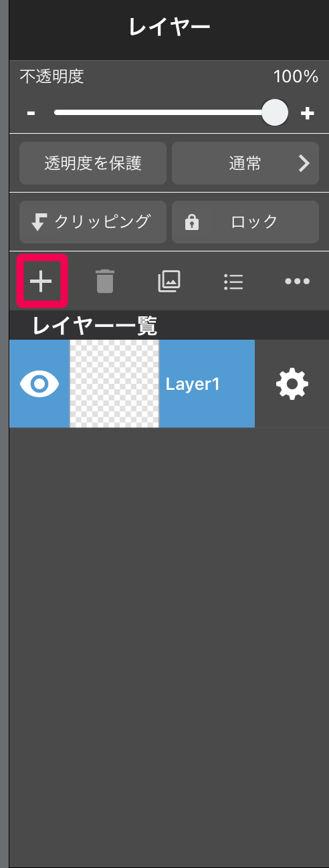Image resolution: width=329 pixels, height=868 pixels.
Task: Click the opacity slider handle
Action: point(274,112)
